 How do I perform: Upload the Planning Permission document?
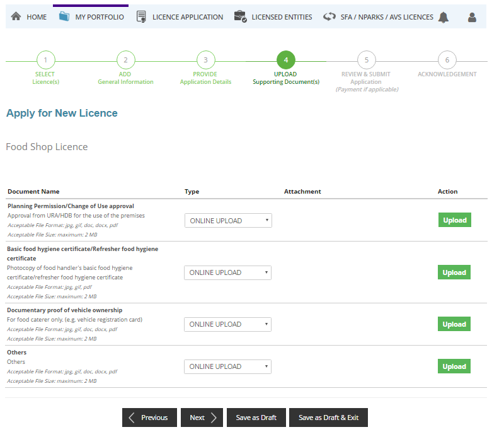click(454, 219)
